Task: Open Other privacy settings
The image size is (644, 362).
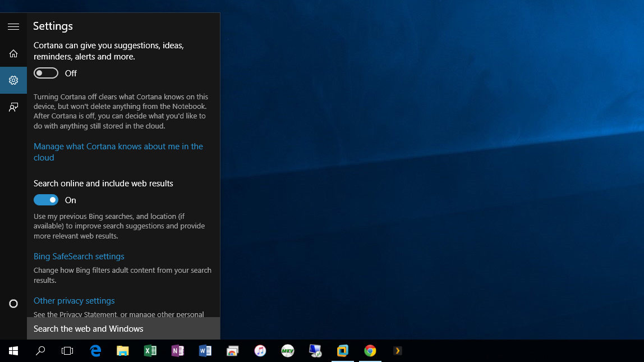Action: point(73,300)
